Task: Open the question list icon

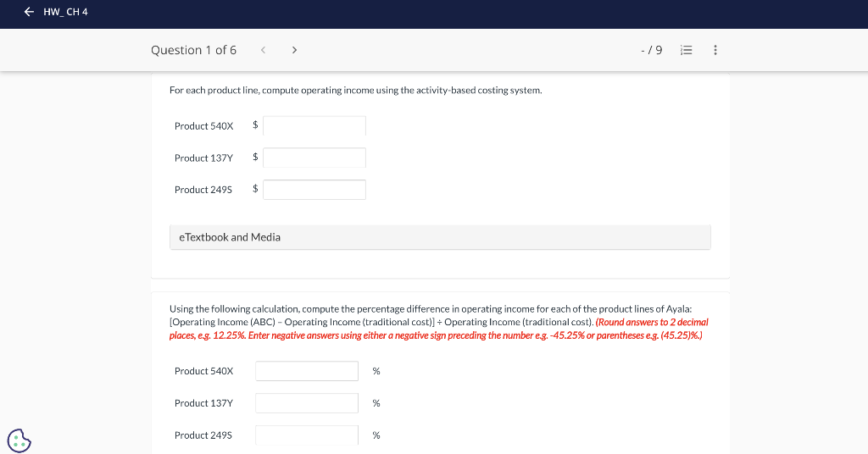Action: pyautogui.click(x=686, y=50)
